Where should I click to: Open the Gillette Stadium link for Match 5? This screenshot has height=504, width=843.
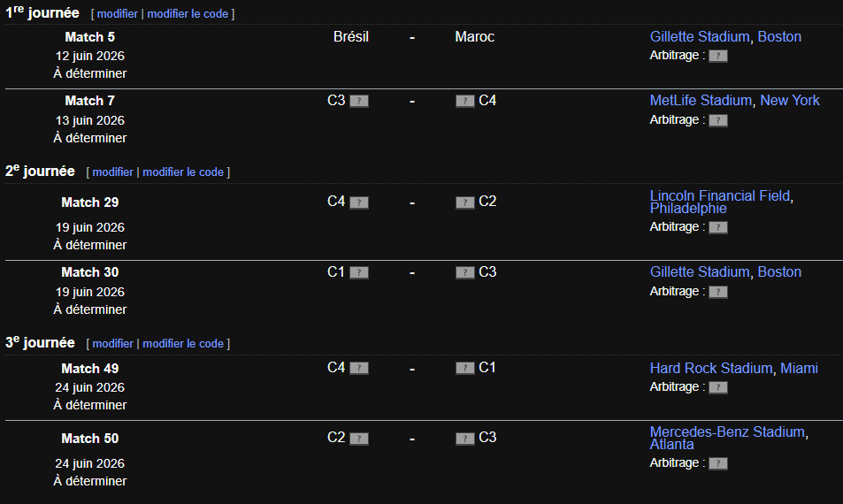700,37
